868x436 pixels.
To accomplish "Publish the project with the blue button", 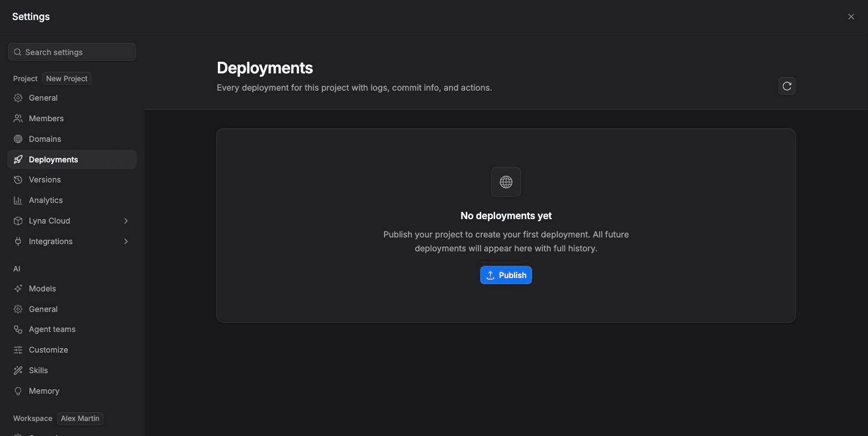I will (506, 275).
